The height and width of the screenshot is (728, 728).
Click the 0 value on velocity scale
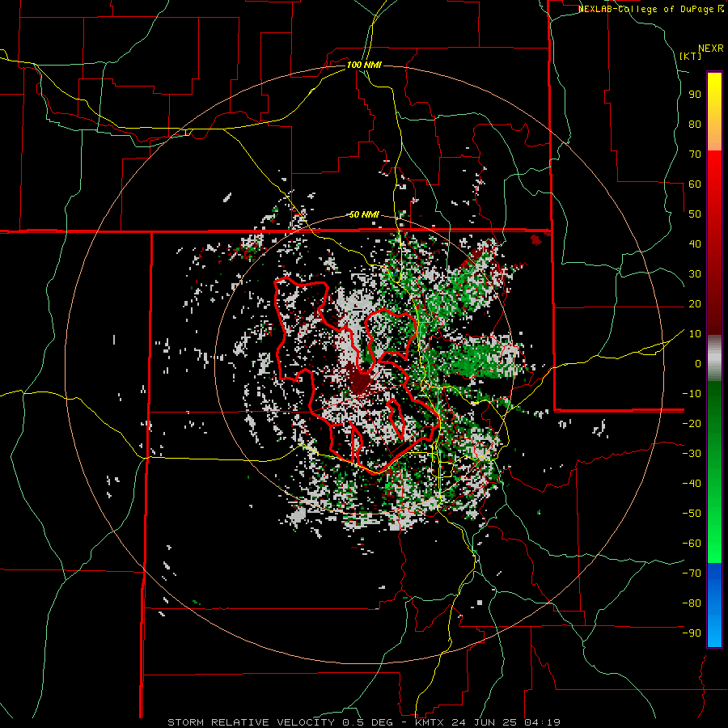(698, 363)
